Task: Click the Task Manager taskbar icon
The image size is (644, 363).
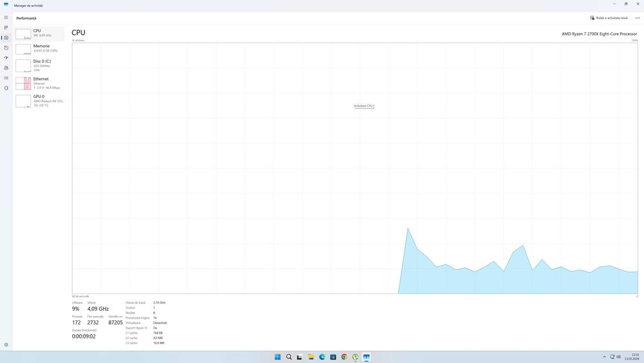Action: (x=366, y=357)
